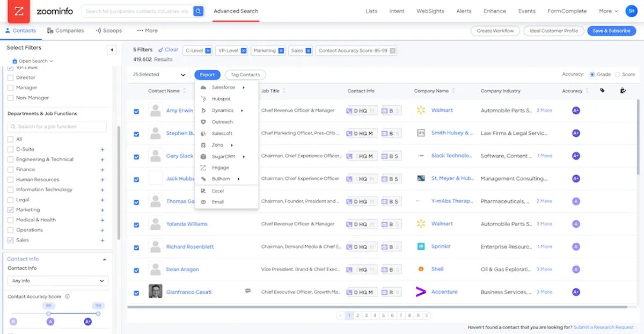This screenshot has height=334, width=644.
Task: Collapse the Select Filters panel arrow
Action: pyautogui.click(x=112, y=50)
